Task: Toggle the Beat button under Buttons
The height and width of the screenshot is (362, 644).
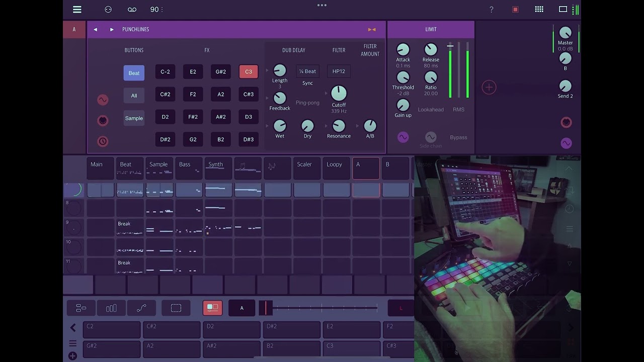Action: 134,73
